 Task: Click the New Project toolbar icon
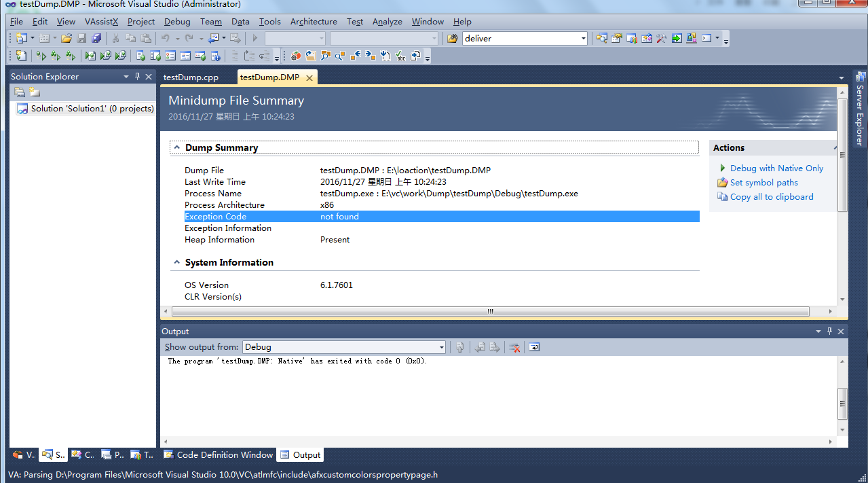pyautogui.click(x=21, y=39)
